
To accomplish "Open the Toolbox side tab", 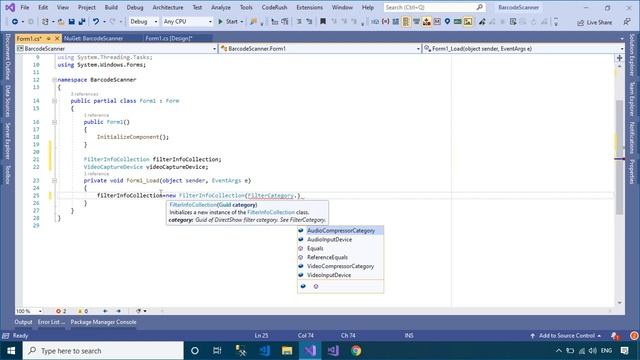I will 7,174.
